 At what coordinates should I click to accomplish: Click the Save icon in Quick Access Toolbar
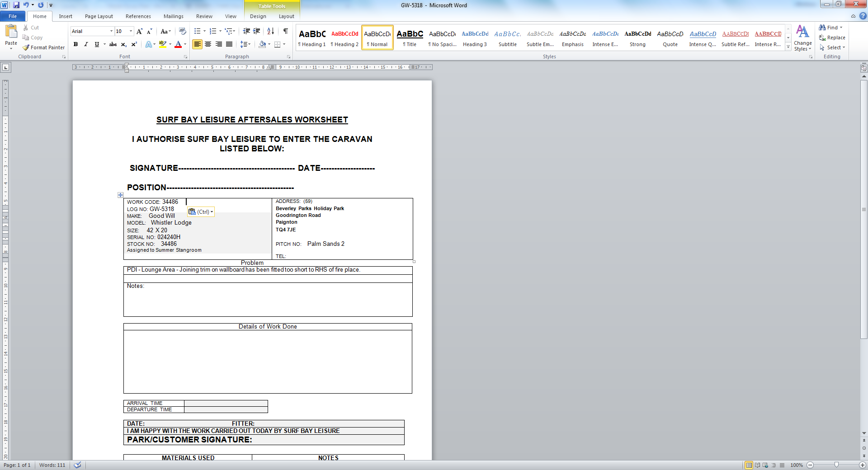click(16, 5)
